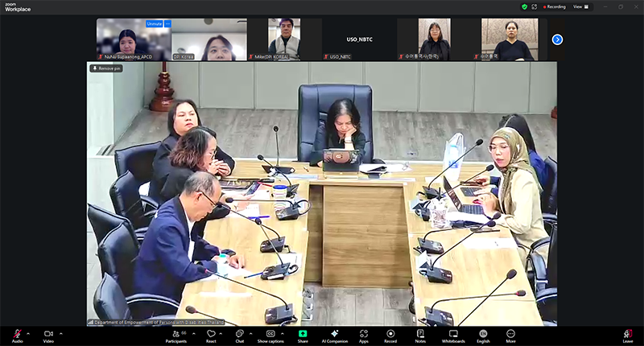Viewport: 644px width, 346px height.
Task: Show next participants with gallery arrow
Action: point(557,39)
